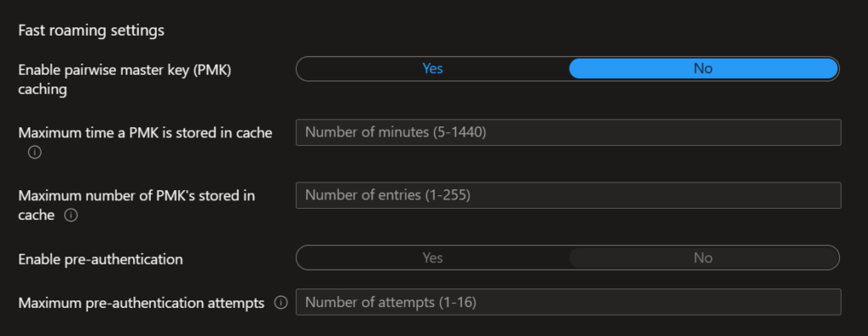Activate the pre-authentication attempts text box
Screen dimensions: 868x336
569,302
